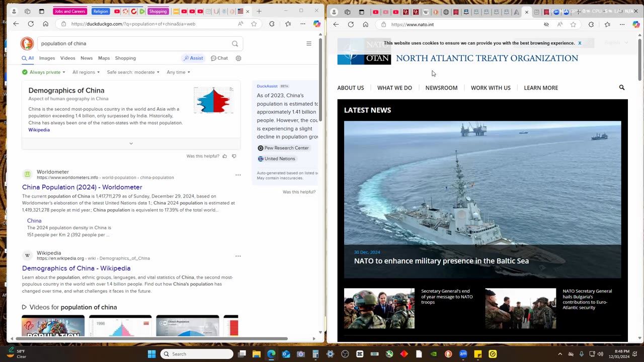Select the Shopping search tab
The width and height of the screenshot is (644, 362).
125,58
